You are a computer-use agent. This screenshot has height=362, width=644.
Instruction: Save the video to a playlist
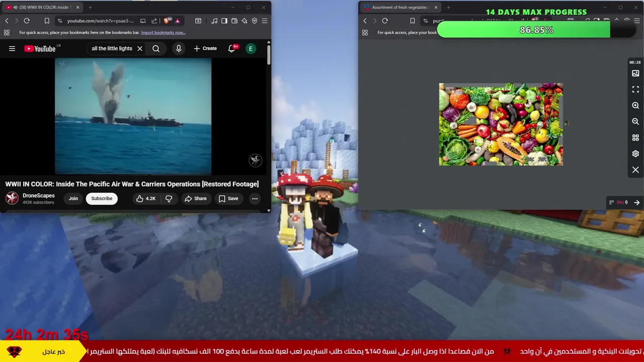click(x=228, y=199)
